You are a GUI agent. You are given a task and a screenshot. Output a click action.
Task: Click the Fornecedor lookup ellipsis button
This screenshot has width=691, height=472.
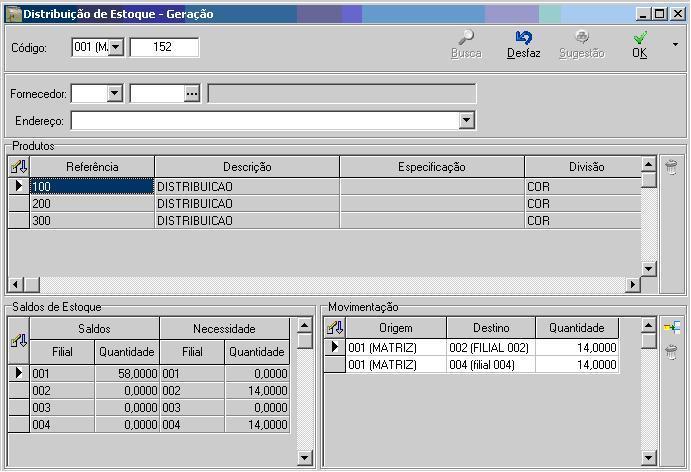pos(192,94)
